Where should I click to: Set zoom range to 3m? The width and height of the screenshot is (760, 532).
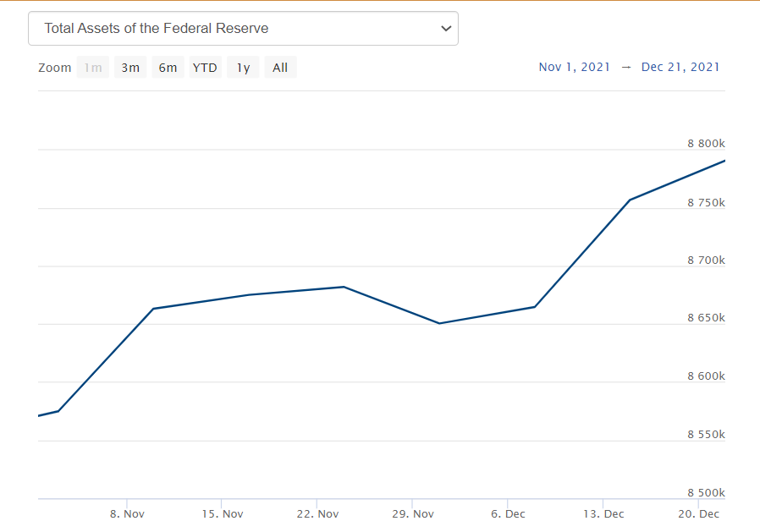click(130, 68)
